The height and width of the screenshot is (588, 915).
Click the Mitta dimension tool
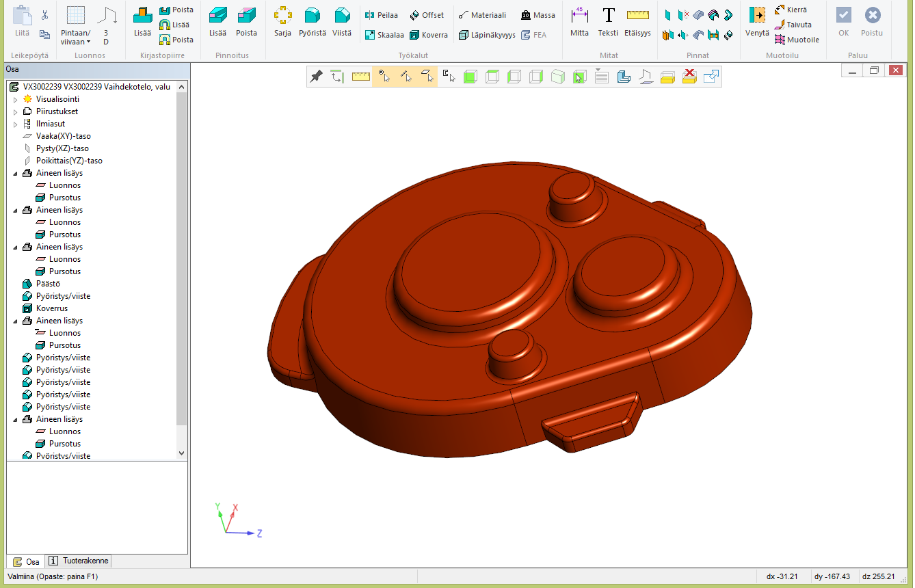[x=579, y=21]
